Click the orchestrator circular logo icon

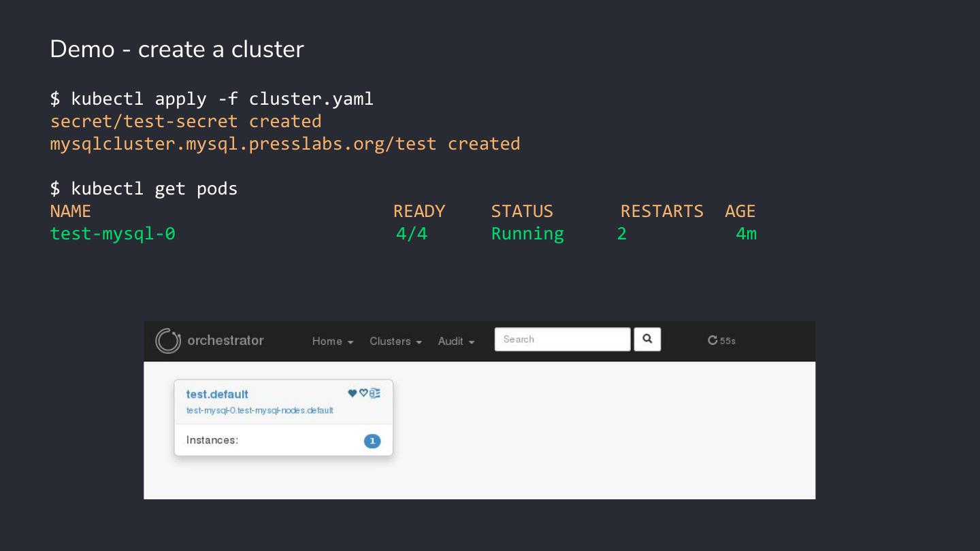click(168, 341)
